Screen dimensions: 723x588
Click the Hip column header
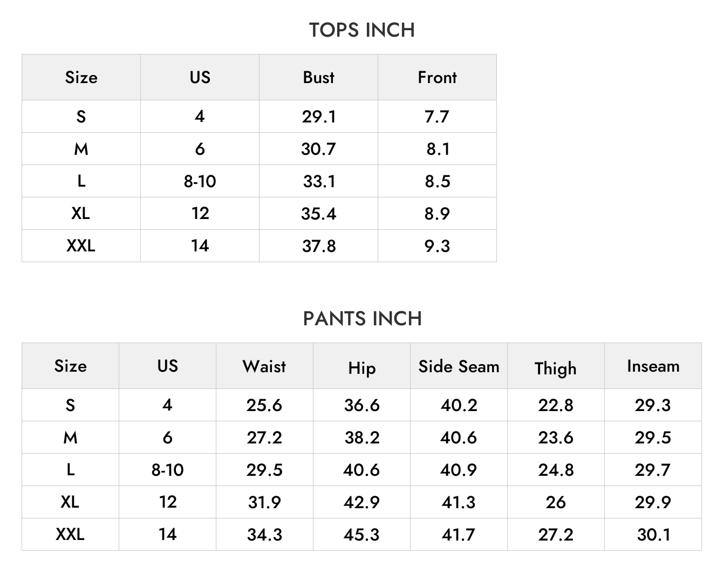tap(361, 368)
